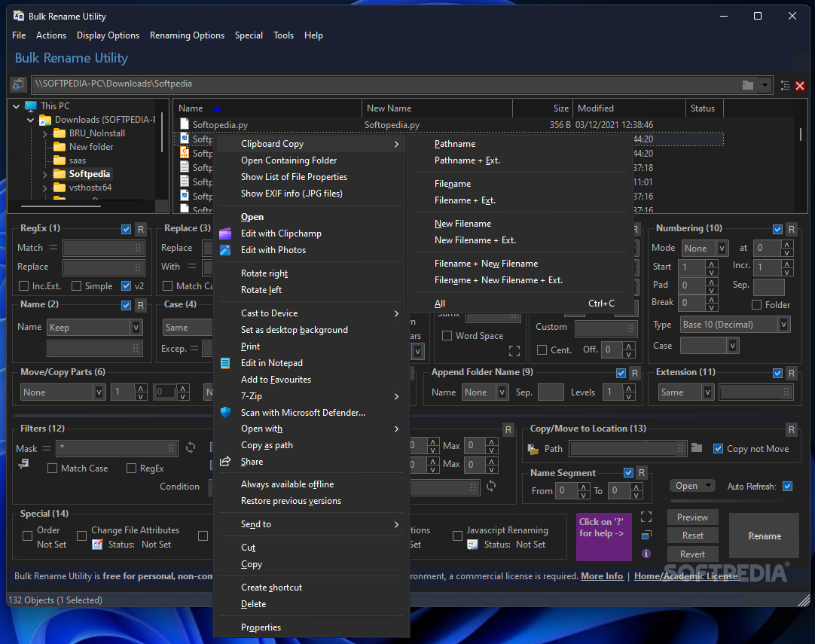Click the folder tree horizontal scrollbar
This screenshot has height=644, width=815.
(x=61, y=206)
